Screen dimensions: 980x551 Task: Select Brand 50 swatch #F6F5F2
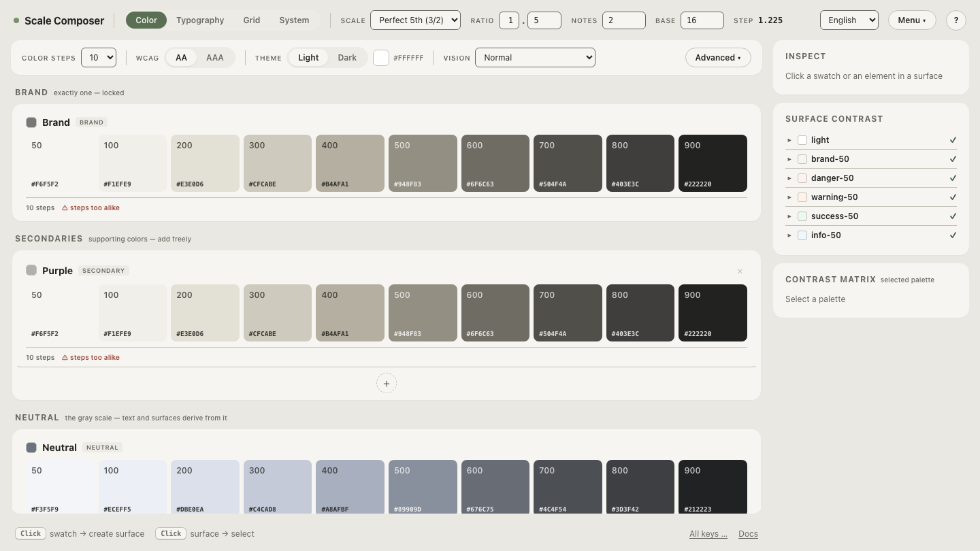click(60, 163)
